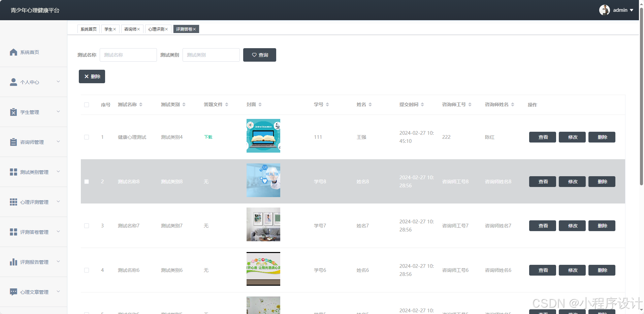
Task: Click the clipboard icon for 咨询师管理
Action: [x=13, y=142]
